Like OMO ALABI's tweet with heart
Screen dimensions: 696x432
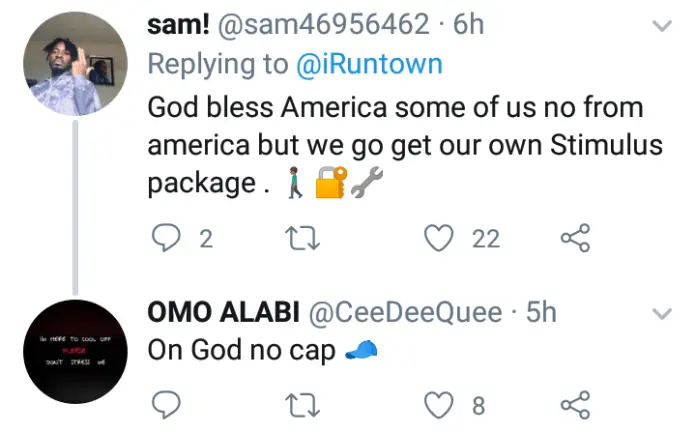439,405
